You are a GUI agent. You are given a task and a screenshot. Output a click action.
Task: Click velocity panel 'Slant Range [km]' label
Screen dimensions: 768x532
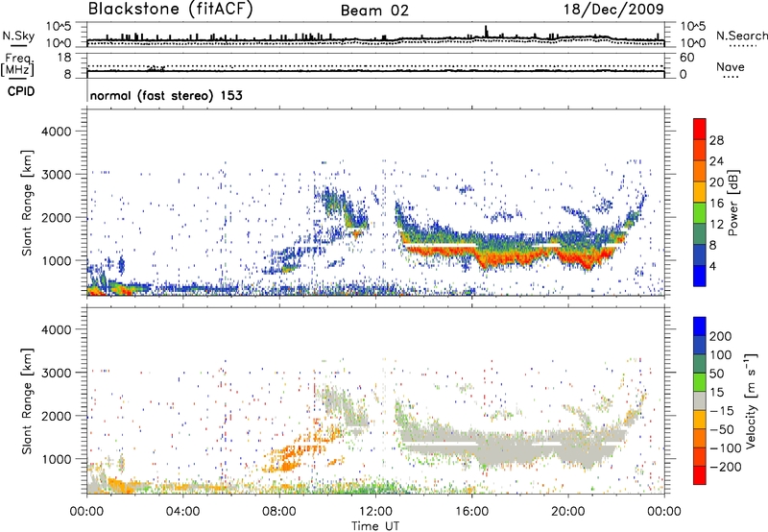[27, 400]
